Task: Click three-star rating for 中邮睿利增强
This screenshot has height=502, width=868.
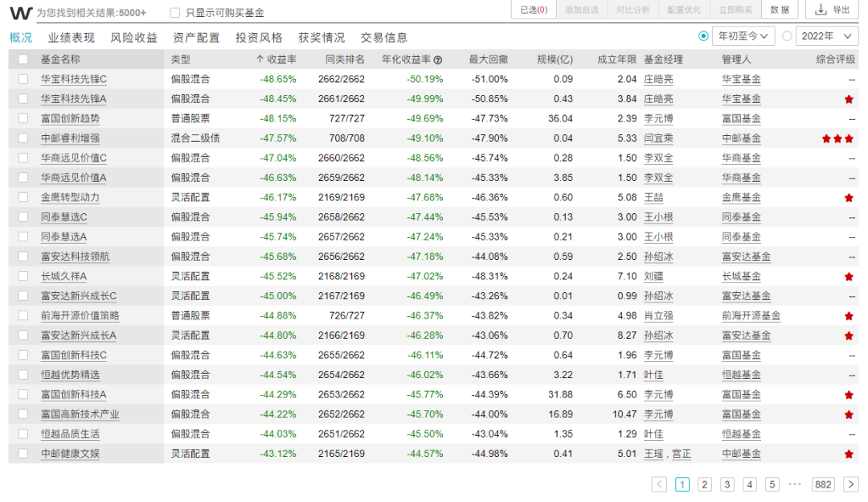Action: tap(837, 138)
